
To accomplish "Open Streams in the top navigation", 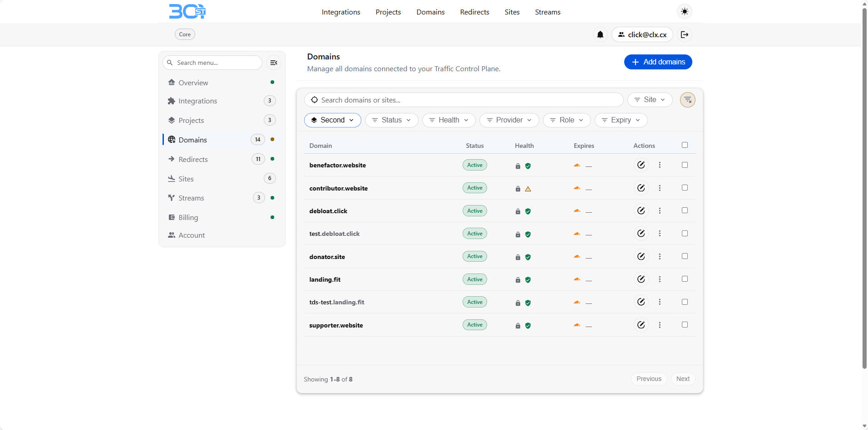I will [547, 12].
